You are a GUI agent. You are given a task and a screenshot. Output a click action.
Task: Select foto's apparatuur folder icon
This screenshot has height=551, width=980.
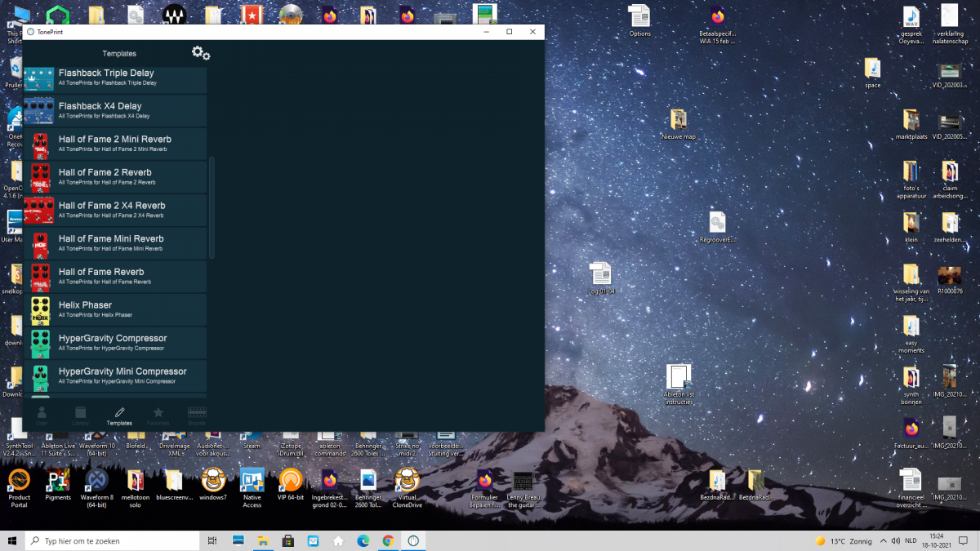tap(911, 180)
